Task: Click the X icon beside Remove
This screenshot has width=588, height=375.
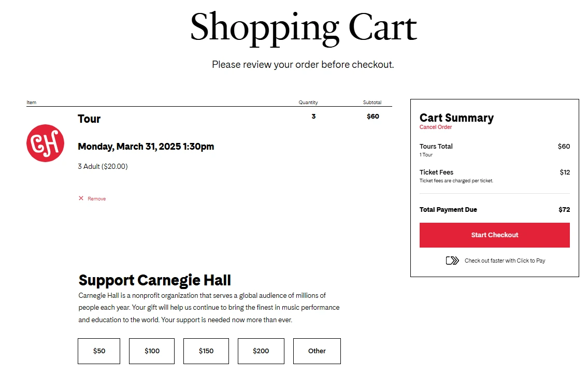Action: (81, 198)
